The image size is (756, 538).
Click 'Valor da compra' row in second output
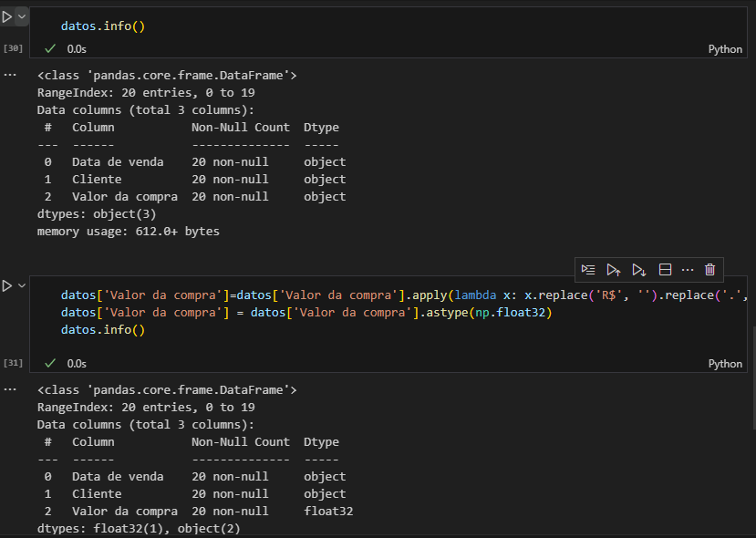coord(198,511)
